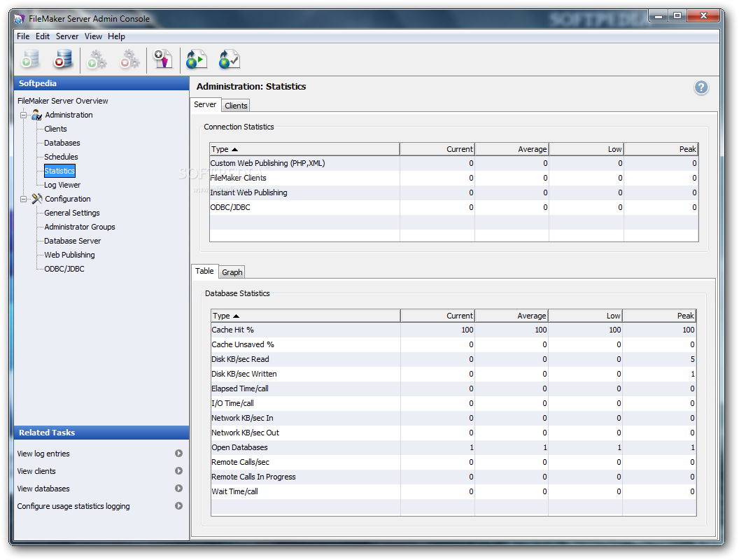Open the Server menu
739x560 pixels.
click(x=67, y=36)
